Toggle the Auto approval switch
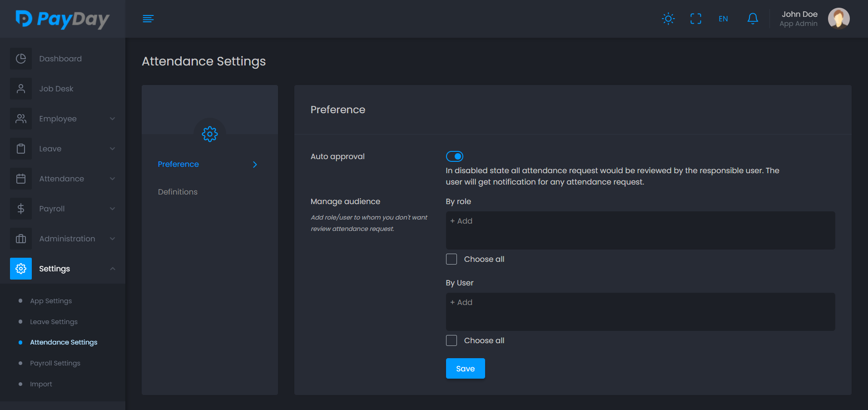868x410 pixels. tap(454, 156)
